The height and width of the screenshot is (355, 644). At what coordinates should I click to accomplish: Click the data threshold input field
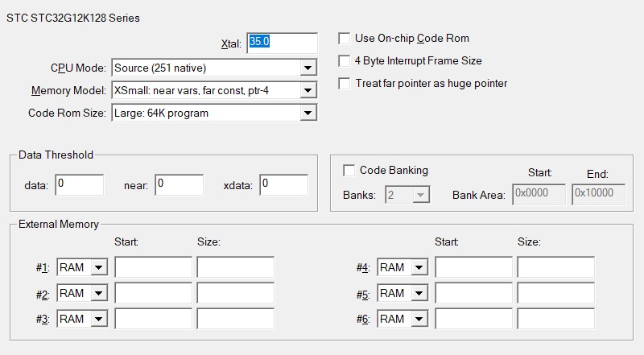(x=79, y=185)
